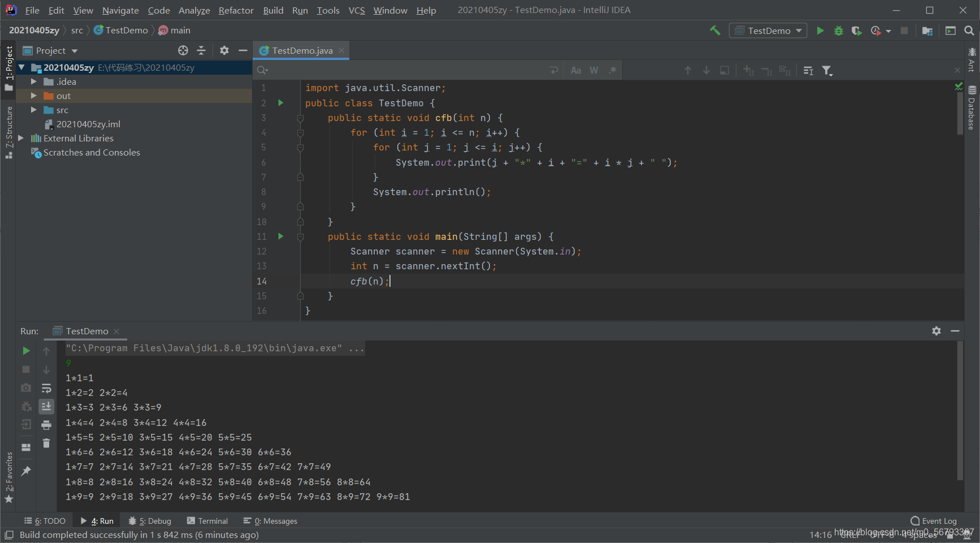
Task: Click the locate-in-project target icon
Action: coord(183,50)
